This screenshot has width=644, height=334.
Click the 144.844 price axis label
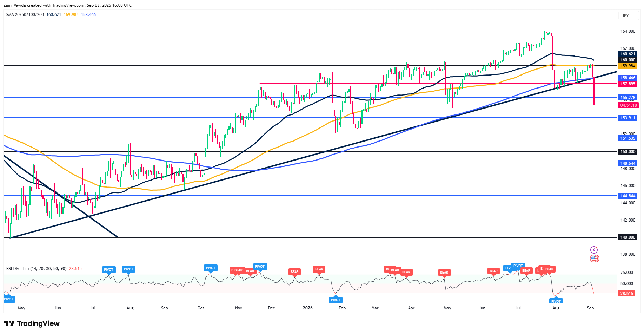pyautogui.click(x=628, y=196)
